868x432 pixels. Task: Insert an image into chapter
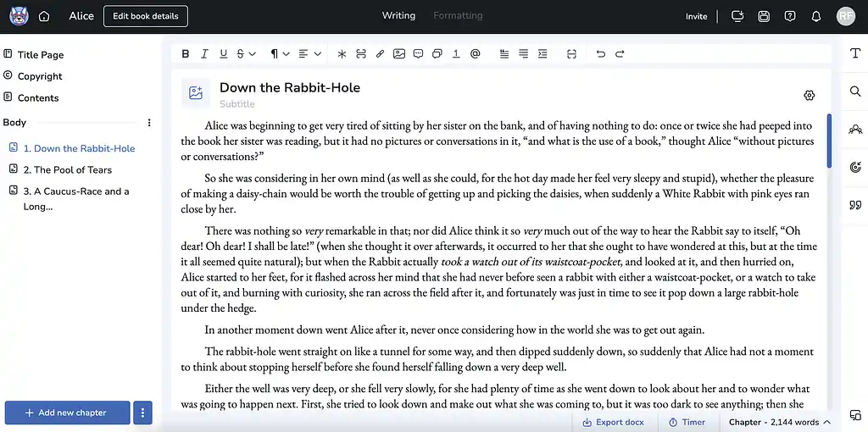pyautogui.click(x=399, y=53)
